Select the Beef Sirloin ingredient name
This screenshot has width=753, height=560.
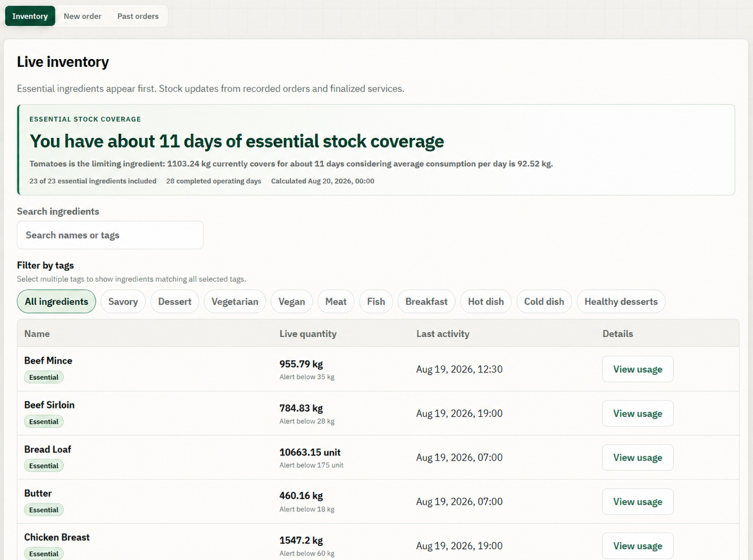point(49,405)
